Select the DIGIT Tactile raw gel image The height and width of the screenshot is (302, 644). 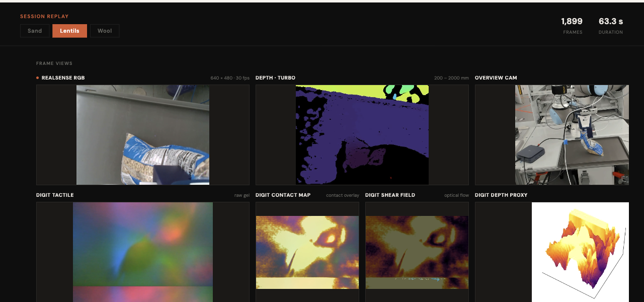[143, 252]
